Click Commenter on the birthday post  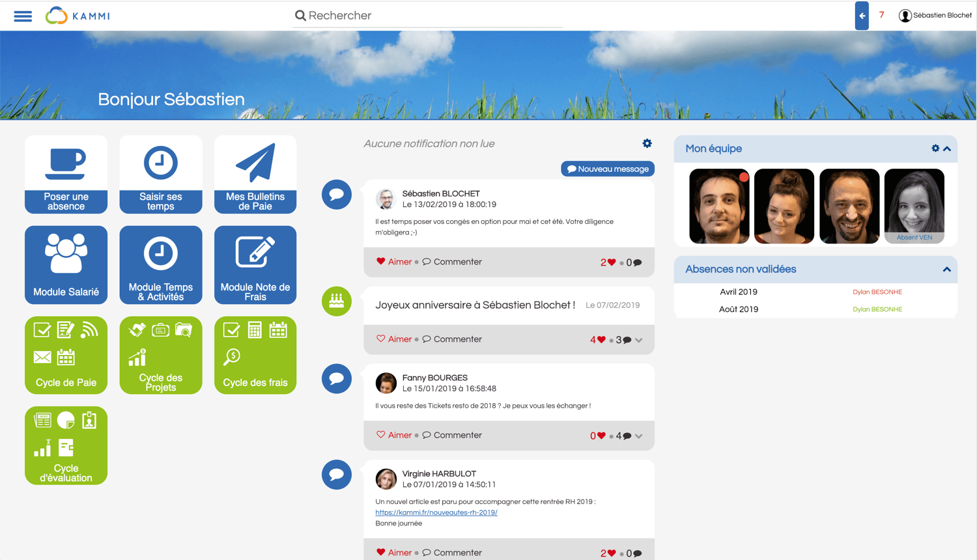[452, 339]
